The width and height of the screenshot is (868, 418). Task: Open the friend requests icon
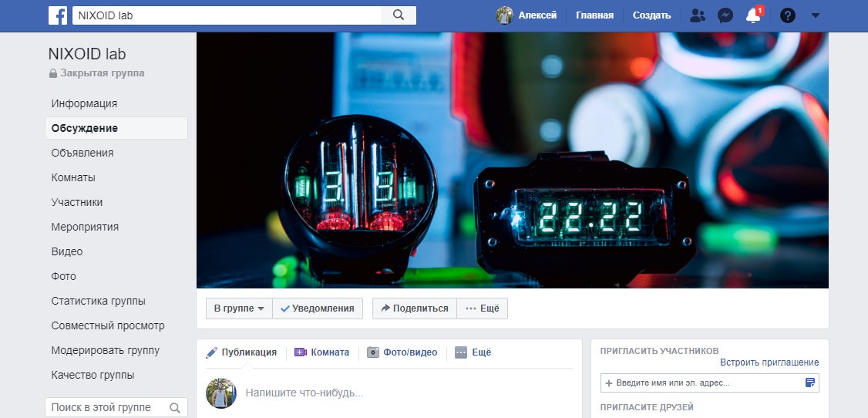pyautogui.click(x=697, y=15)
